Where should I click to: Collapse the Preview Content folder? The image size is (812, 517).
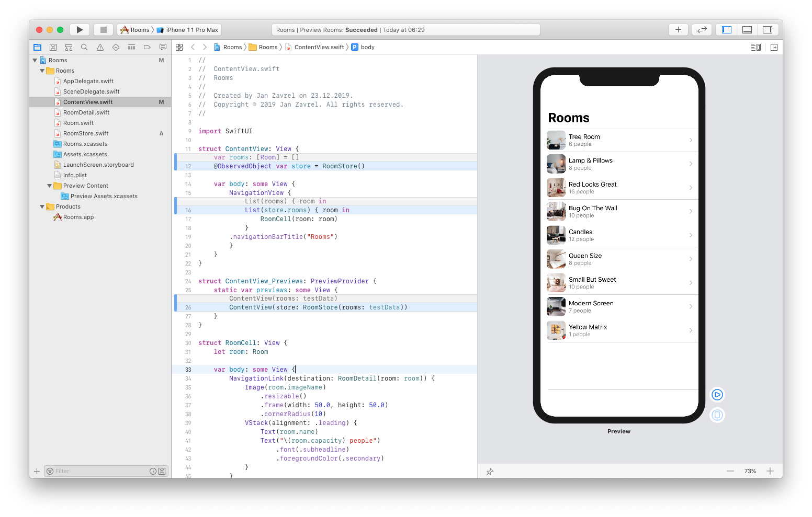tap(49, 186)
